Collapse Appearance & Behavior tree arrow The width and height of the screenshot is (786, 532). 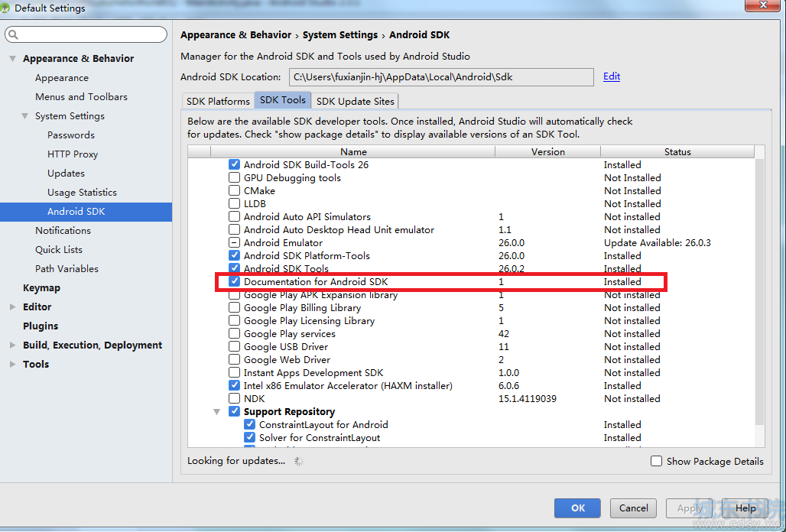point(12,59)
